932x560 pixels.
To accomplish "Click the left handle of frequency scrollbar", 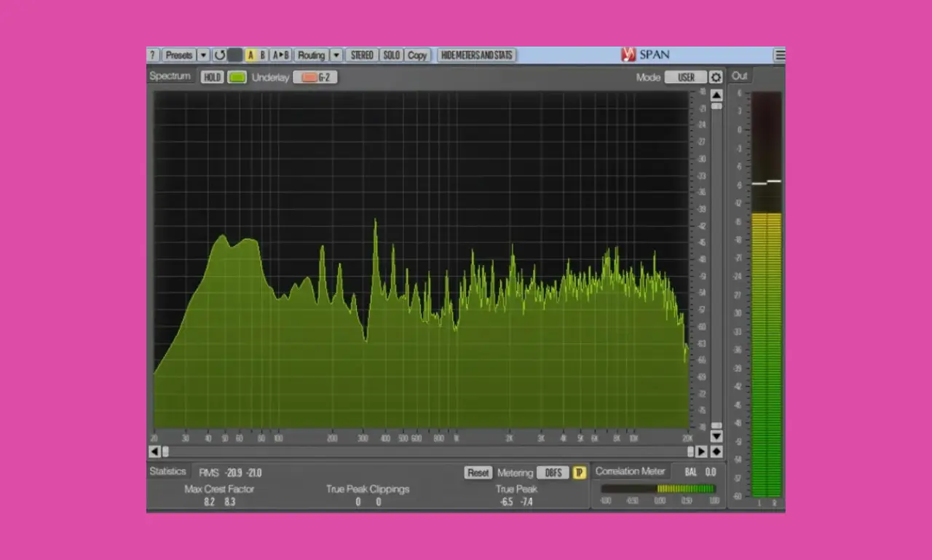I will point(165,451).
